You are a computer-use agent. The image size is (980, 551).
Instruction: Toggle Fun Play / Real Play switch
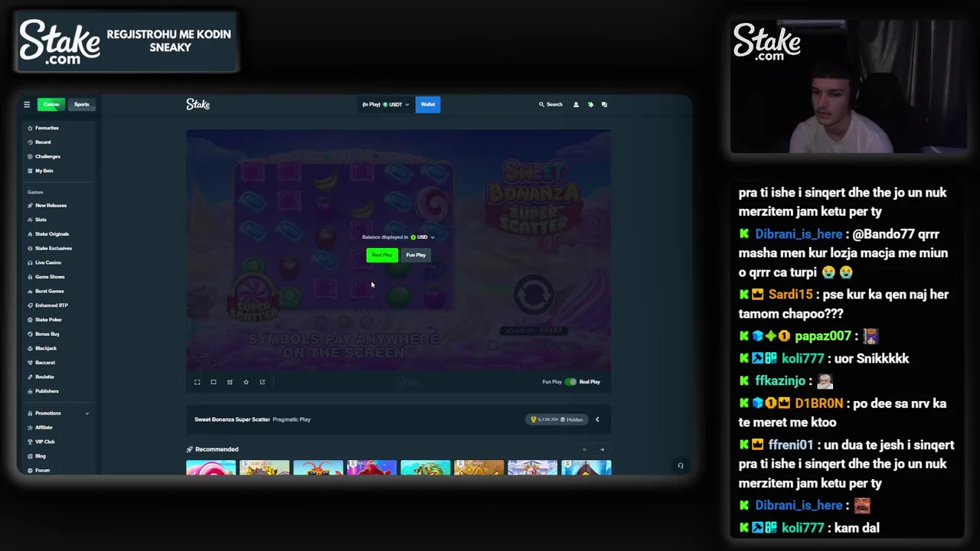click(x=570, y=382)
